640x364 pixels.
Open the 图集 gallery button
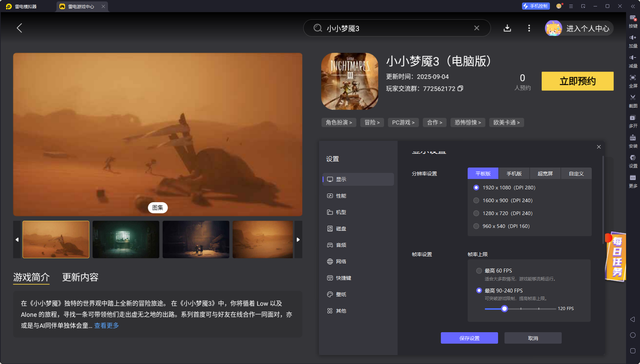[x=158, y=208]
